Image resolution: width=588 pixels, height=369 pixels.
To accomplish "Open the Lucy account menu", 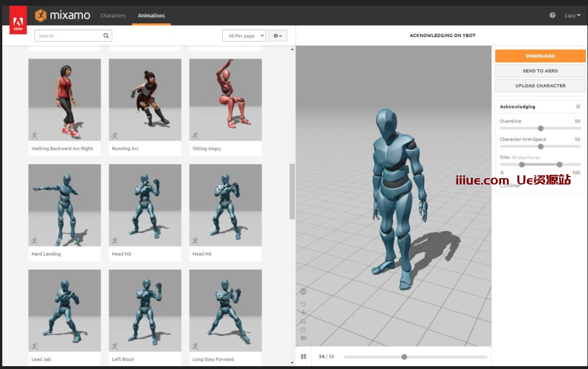I will [x=573, y=15].
